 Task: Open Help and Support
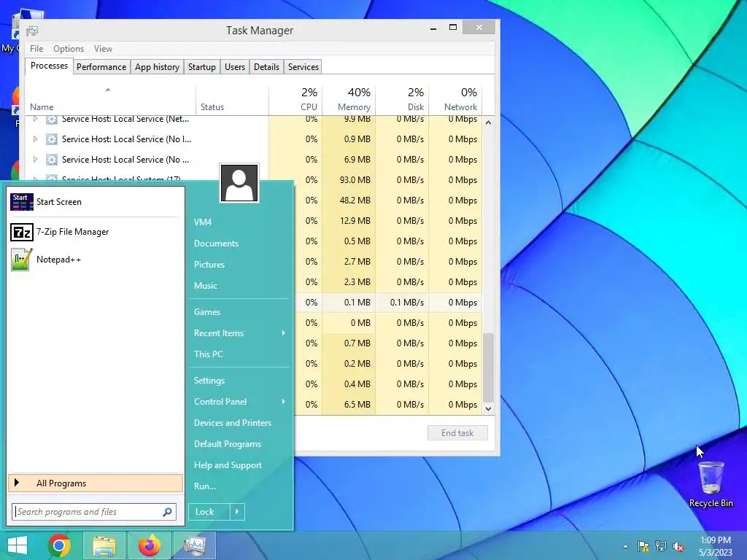pyautogui.click(x=228, y=465)
